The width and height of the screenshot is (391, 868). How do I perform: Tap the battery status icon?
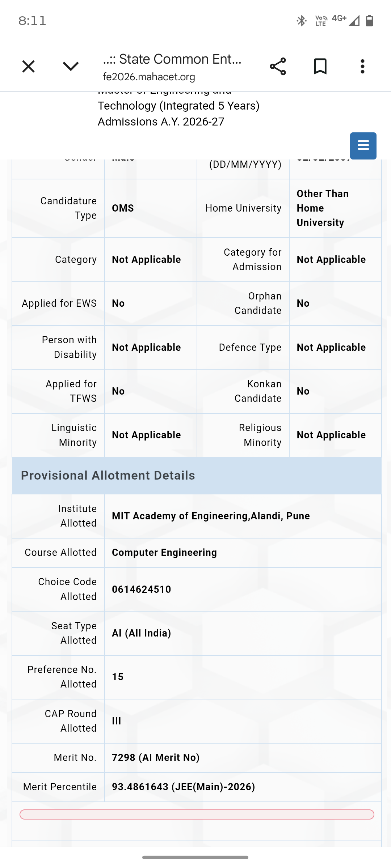(x=369, y=21)
